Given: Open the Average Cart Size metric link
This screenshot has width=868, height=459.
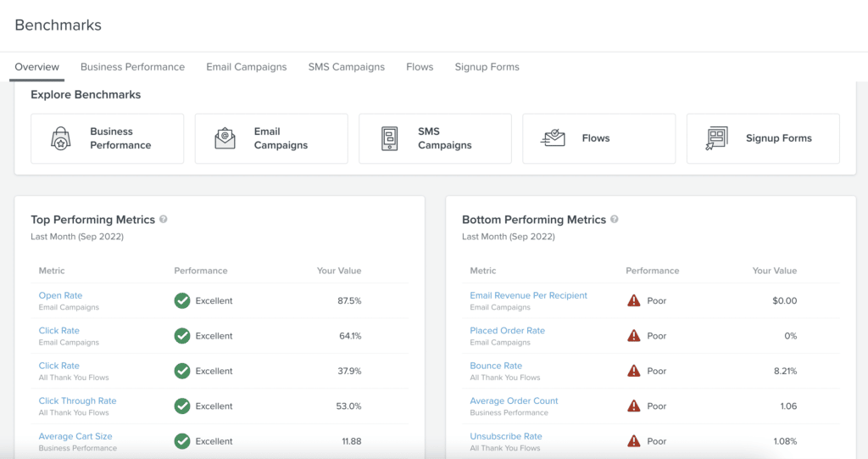Looking at the screenshot, I should pos(75,436).
